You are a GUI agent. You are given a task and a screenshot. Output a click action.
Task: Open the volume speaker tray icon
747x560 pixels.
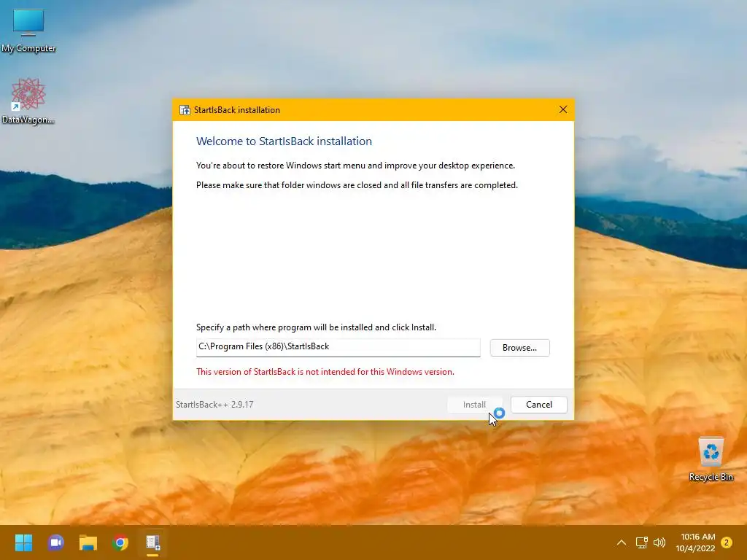pyautogui.click(x=659, y=542)
